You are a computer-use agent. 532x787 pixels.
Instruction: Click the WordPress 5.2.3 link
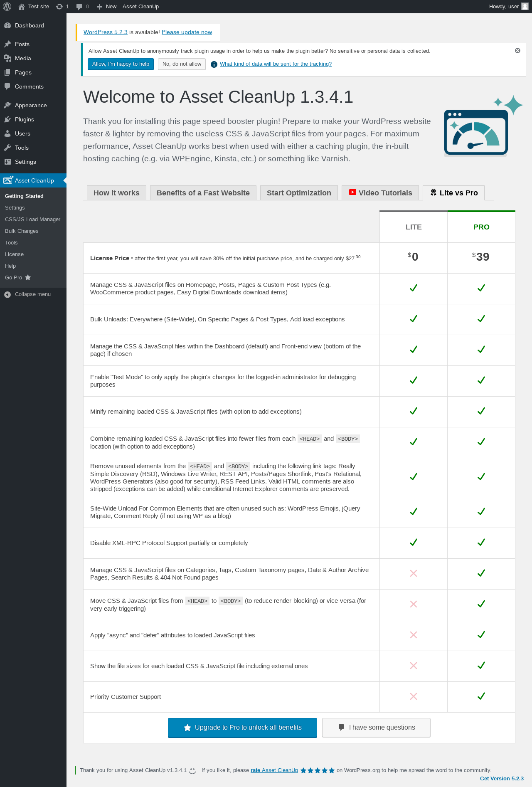point(106,32)
